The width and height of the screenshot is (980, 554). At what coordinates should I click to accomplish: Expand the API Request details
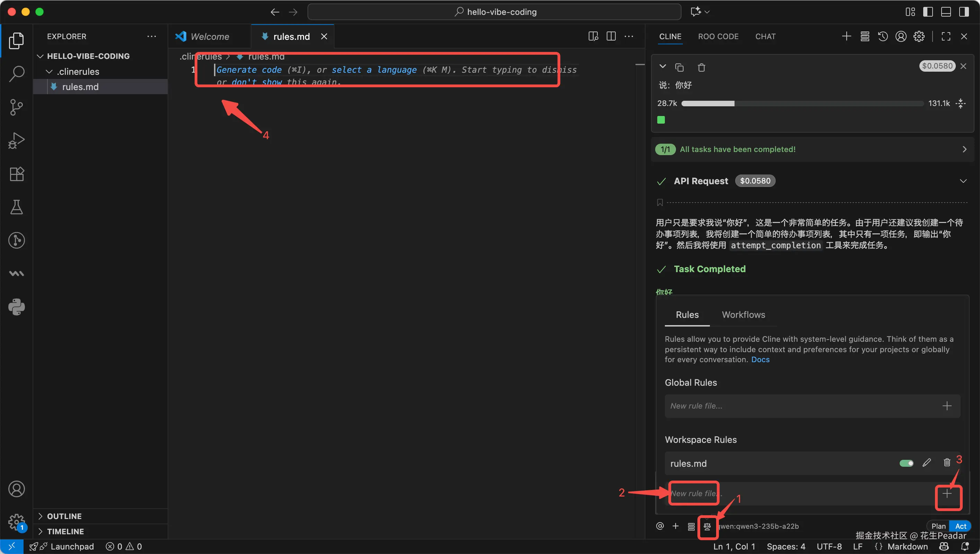point(963,181)
